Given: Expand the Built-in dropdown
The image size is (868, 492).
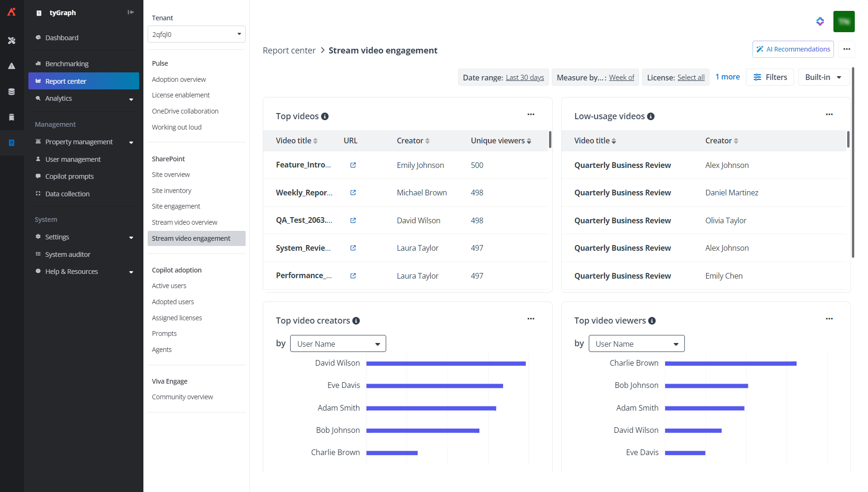Looking at the screenshot, I should 823,77.
